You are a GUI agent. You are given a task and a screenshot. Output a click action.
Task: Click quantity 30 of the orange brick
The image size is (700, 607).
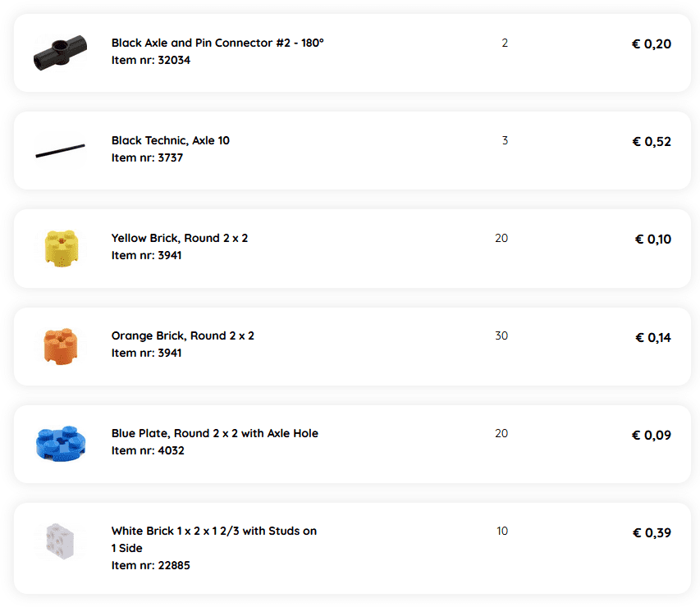pyautogui.click(x=501, y=335)
